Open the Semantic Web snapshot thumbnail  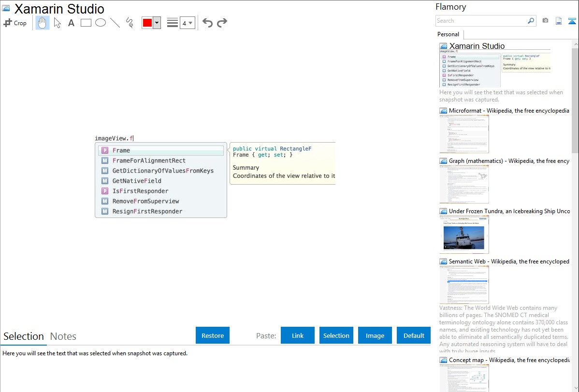(464, 285)
